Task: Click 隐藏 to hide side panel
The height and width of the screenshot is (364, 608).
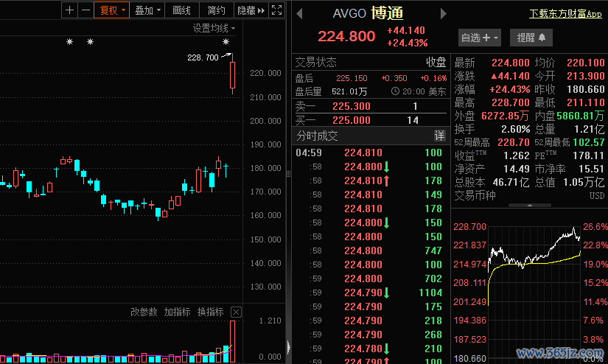Action: coord(251,10)
